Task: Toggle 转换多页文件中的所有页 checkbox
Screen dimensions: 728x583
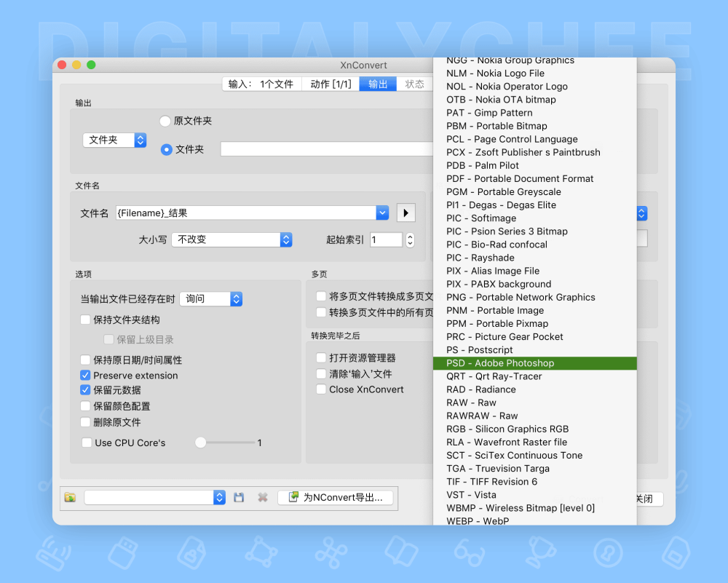Action: click(x=321, y=312)
